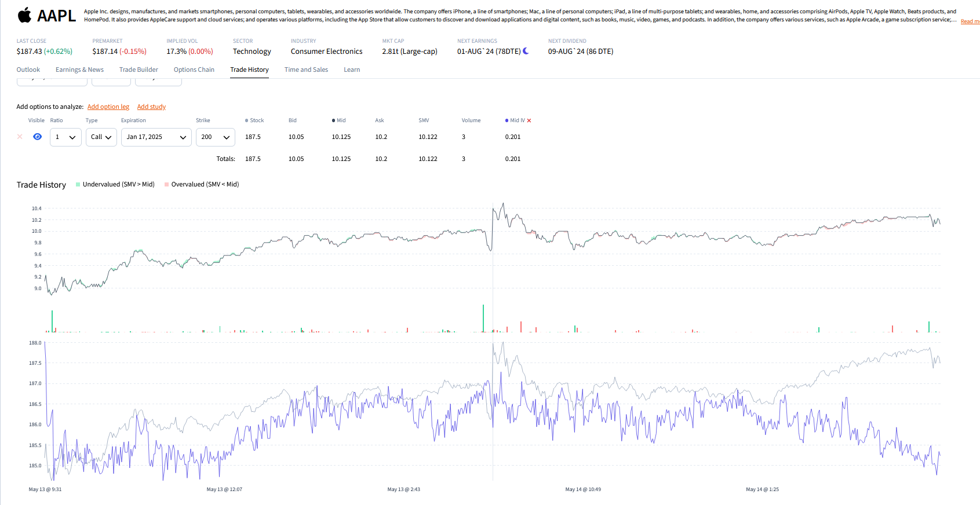The image size is (980, 505).
Task: Click the Ask column header
Action: pos(380,120)
